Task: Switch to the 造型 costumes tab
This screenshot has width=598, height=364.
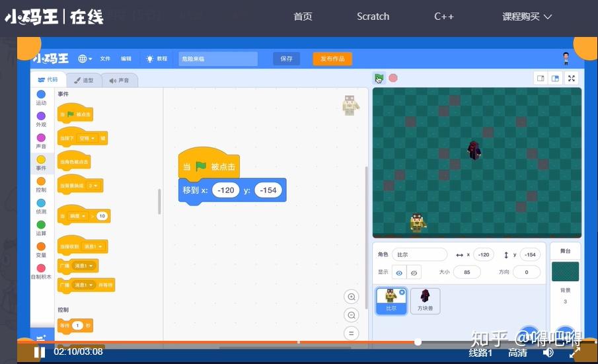Action: tap(84, 81)
